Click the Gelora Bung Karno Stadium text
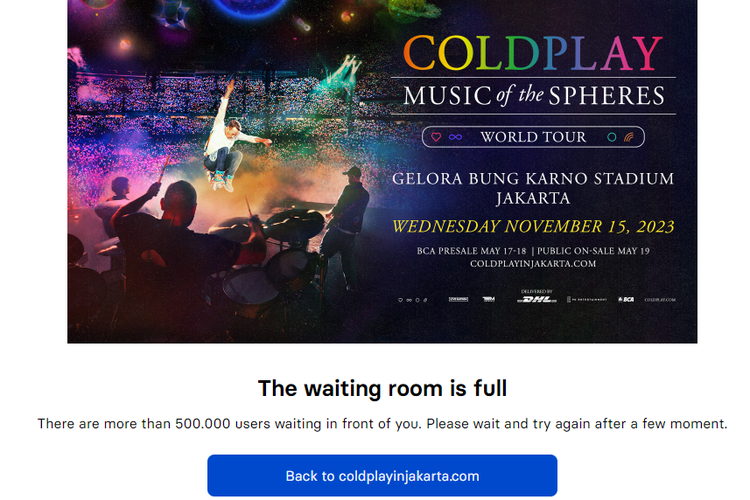750x500 pixels. click(x=533, y=179)
